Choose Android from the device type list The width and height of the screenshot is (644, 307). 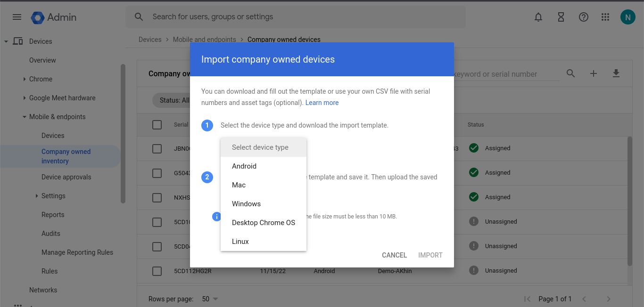coord(264,166)
